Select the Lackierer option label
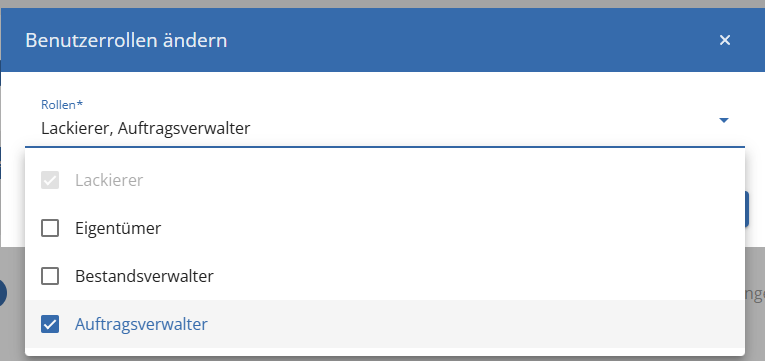The height and width of the screenshot is (361, 765). pyautogui.click(x=109, y=180)
